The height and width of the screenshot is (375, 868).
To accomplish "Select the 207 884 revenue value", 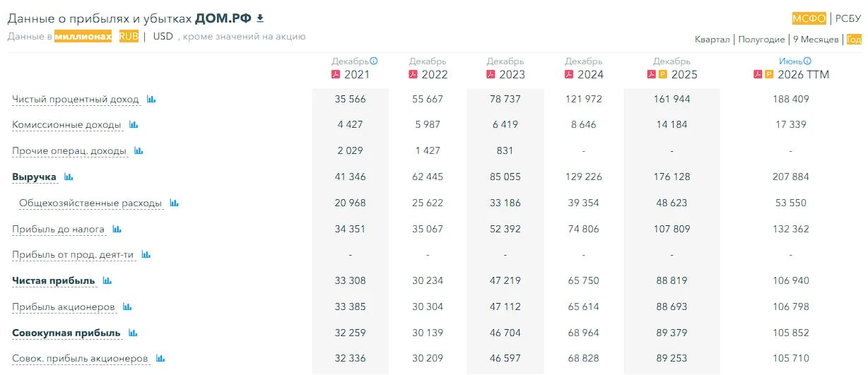I will (791, 177).
